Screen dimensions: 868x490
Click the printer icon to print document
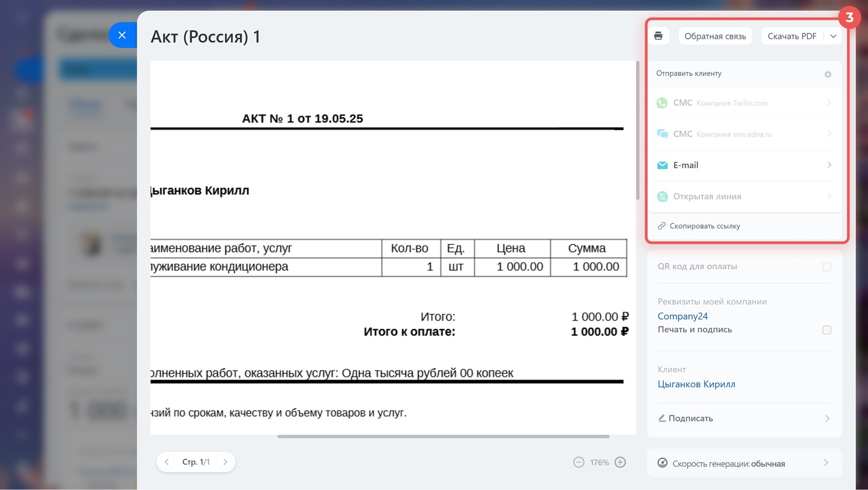pos(658,36)
